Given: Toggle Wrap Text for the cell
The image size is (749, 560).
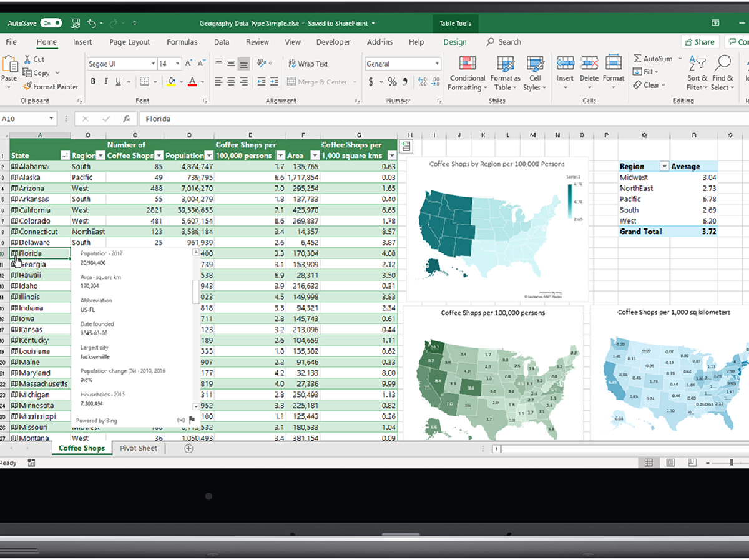Looking at the screenshot, I should (x=308, y=64).
